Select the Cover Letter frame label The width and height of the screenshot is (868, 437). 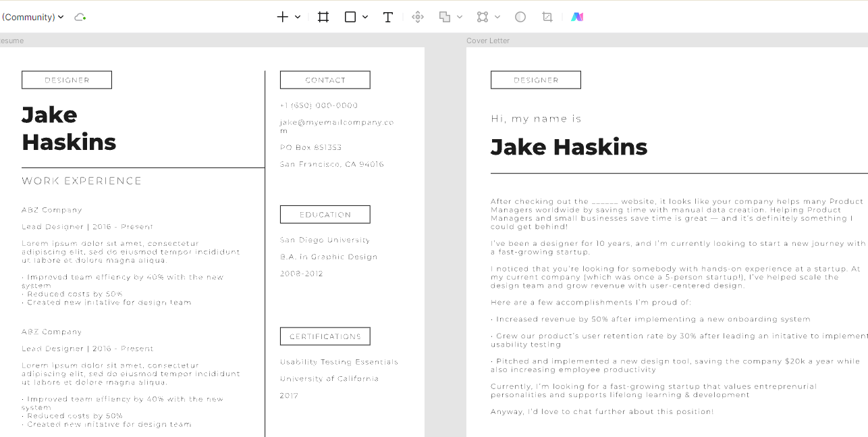point(488,41)
